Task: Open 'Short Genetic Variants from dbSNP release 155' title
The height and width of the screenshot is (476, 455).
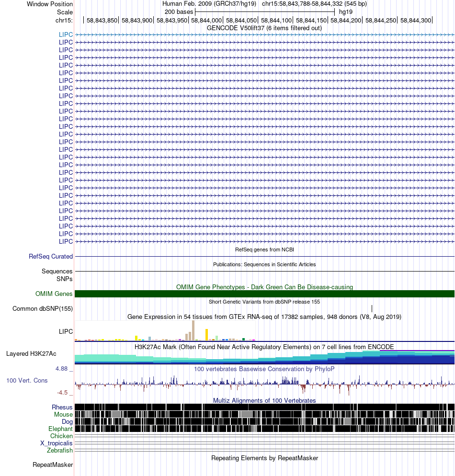Action: [x=264, y=302]
